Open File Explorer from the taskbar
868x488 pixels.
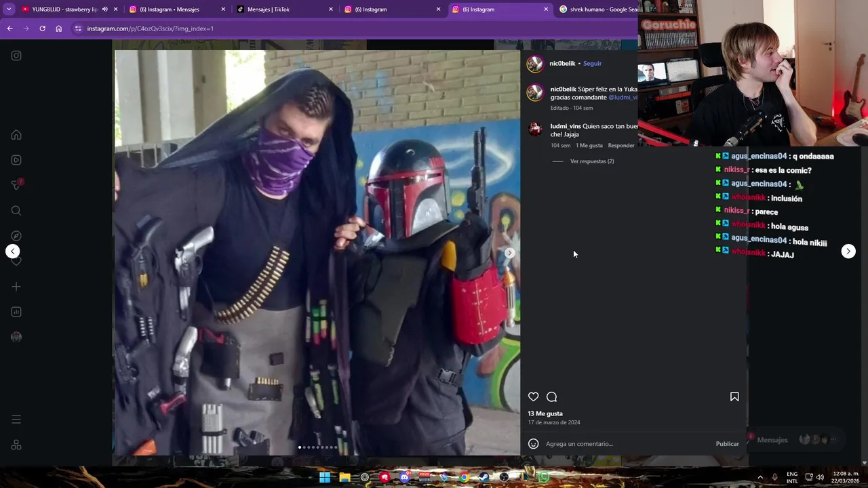click(x=344, y=477)
